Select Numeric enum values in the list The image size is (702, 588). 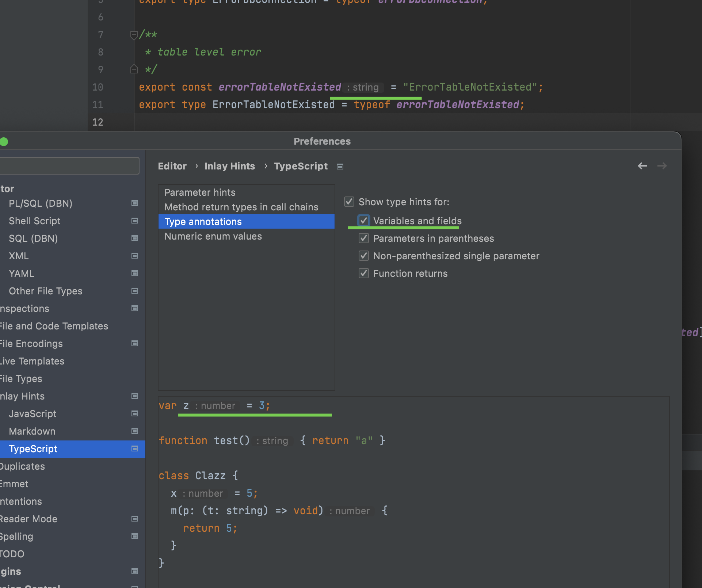[247, 236]
